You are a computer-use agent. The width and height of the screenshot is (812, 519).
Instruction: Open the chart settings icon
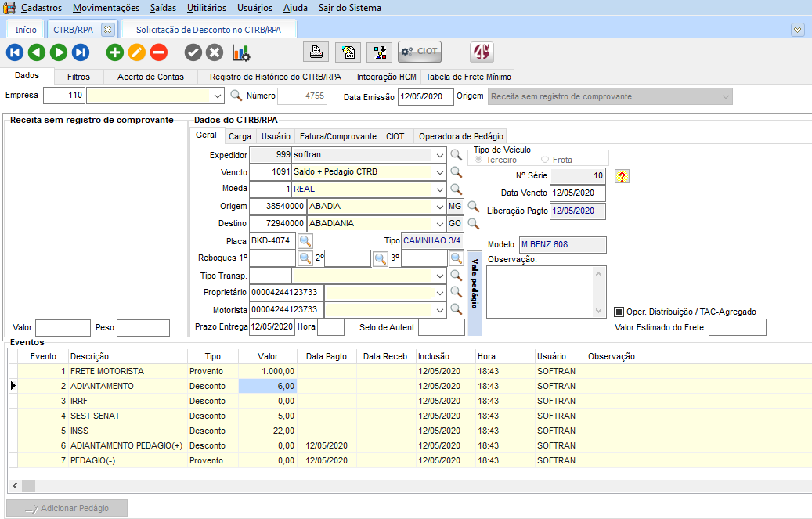[x=241, y=52]
